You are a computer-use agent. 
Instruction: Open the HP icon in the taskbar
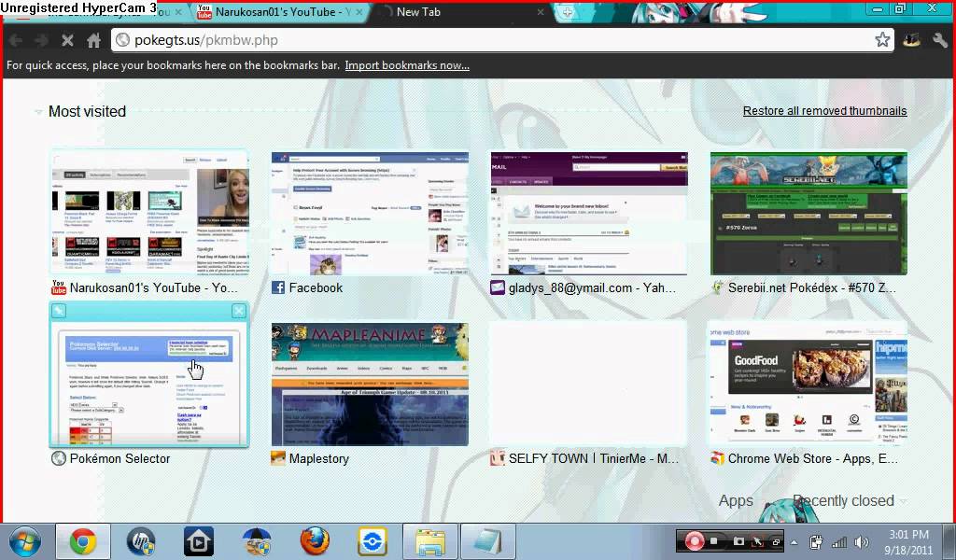[140, 541]
